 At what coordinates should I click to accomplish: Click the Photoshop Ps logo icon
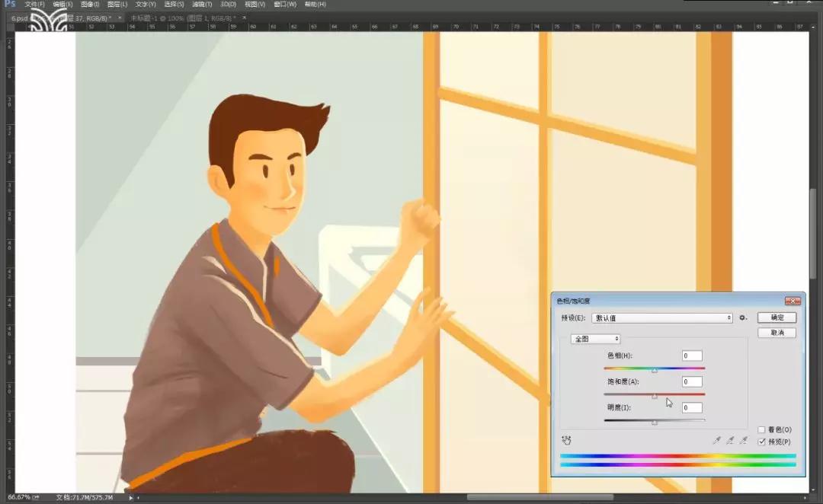point(9,4)
